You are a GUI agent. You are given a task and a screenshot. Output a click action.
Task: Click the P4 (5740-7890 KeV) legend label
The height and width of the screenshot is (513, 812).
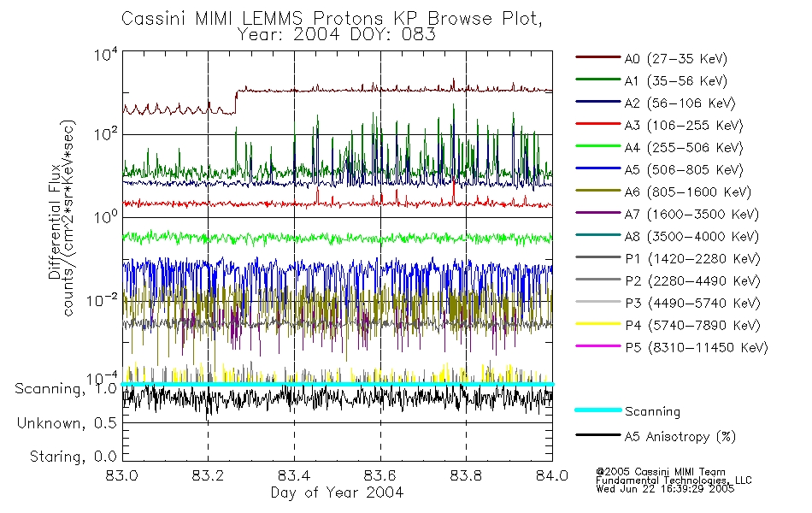(x=692, y=326)
